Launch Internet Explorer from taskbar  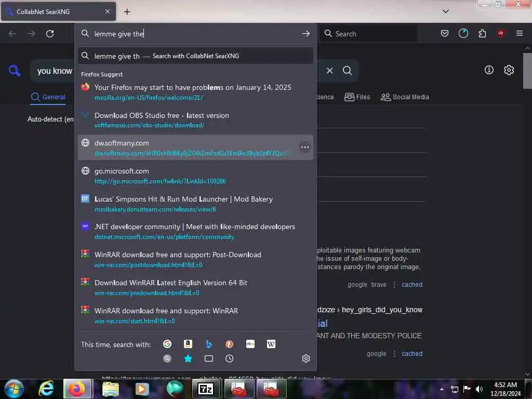pyautogui.click(x=46, y=389)
